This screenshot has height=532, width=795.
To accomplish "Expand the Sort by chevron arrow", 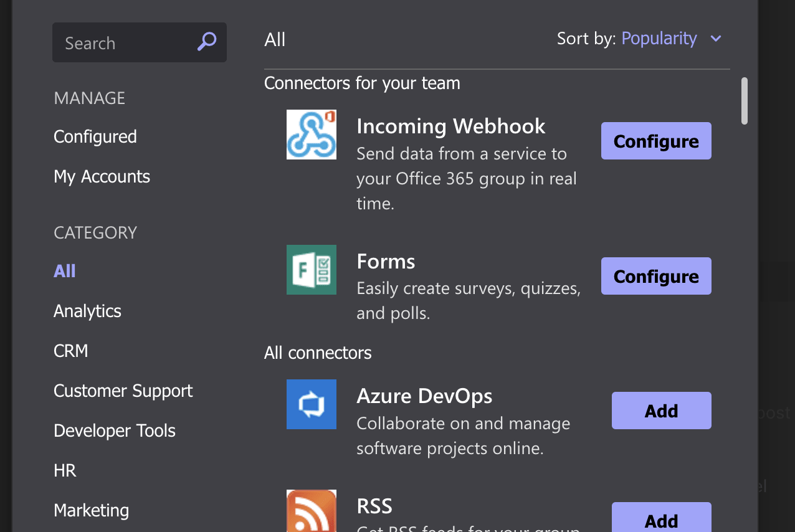I will pos(716,39).
